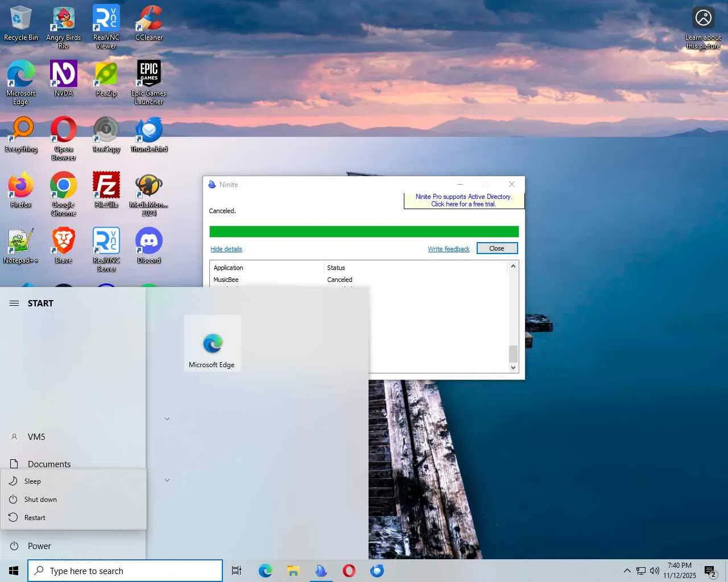Click the MediaMonkey 2024 desktop icon
The image size is (728, 582).
pos(149,194)
